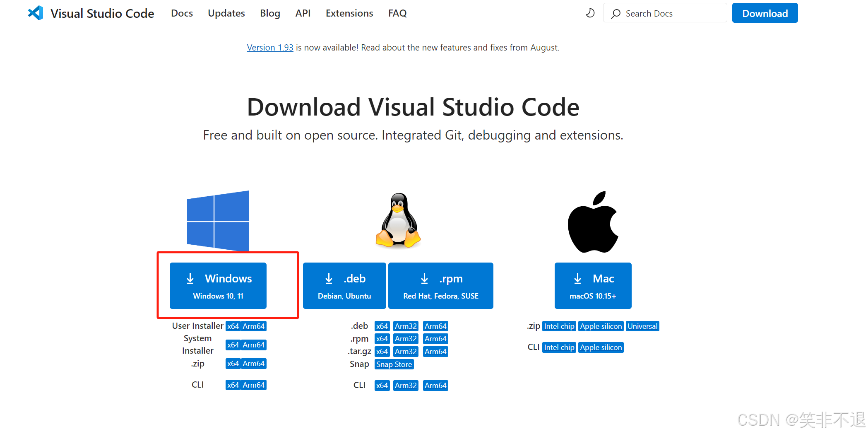Image resolution: width=868 pixels, height=434 pixels.
Task: Select x64 for Windows User Installer
Action: (x=233, y=326)
